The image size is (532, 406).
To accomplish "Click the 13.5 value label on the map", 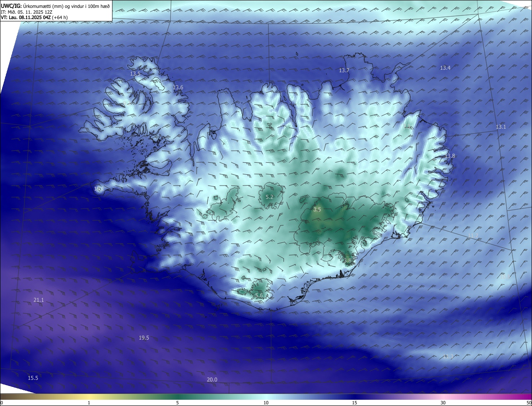I will (x=135, y=73).
